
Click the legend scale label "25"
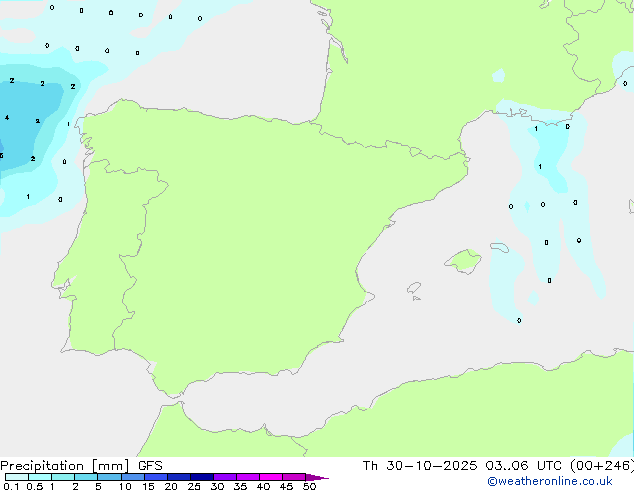click(194, 486)
